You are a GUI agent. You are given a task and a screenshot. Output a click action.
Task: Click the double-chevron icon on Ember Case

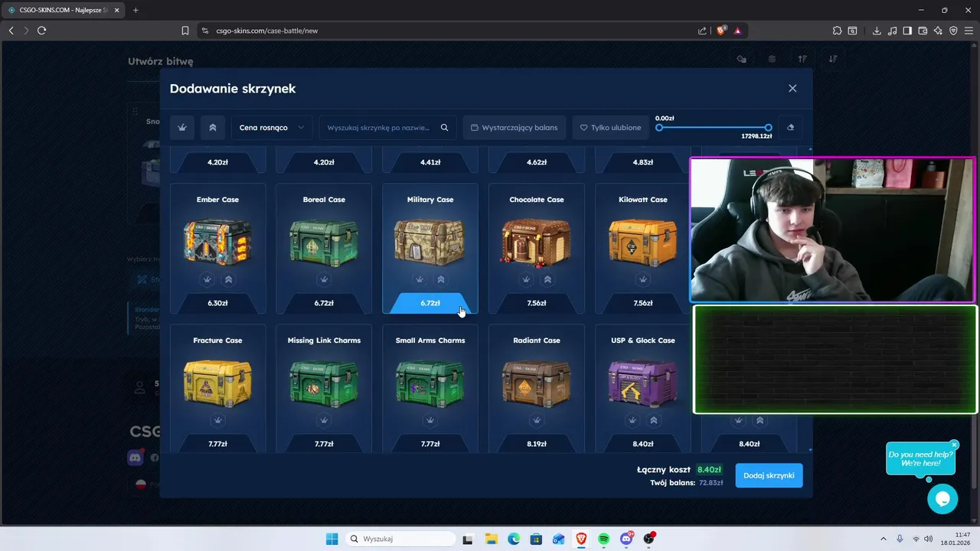(228, 279)
